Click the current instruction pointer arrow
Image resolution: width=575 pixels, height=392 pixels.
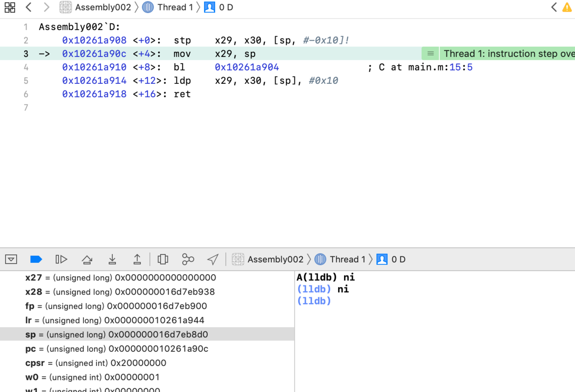point(44,54)
